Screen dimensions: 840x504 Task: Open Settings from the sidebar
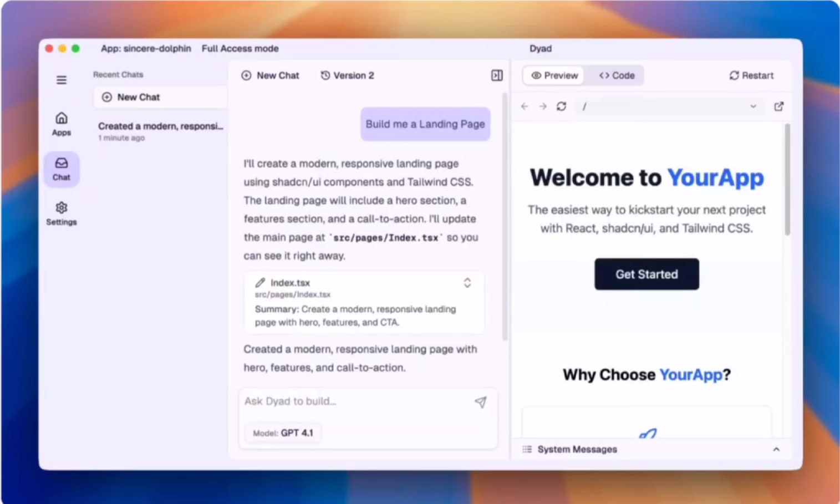click(x=62, y=213)
